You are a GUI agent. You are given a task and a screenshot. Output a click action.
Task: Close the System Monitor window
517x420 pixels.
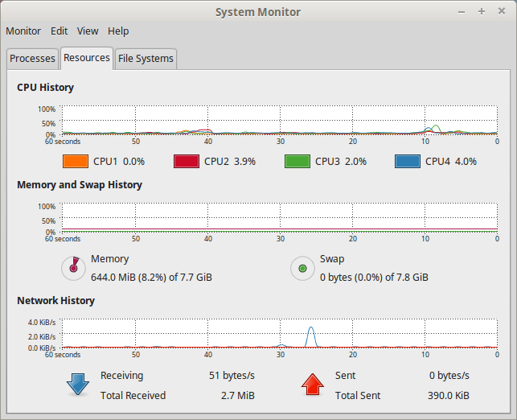(502, 11)
